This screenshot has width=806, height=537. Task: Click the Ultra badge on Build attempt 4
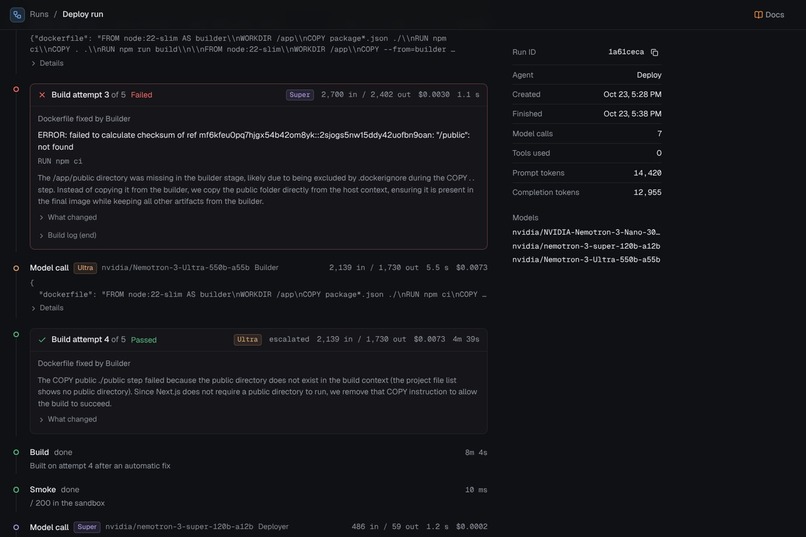coord(247,340)
